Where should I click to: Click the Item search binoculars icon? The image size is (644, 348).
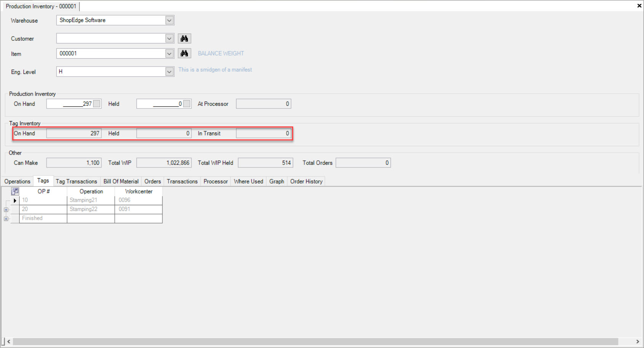coord(185,53)
